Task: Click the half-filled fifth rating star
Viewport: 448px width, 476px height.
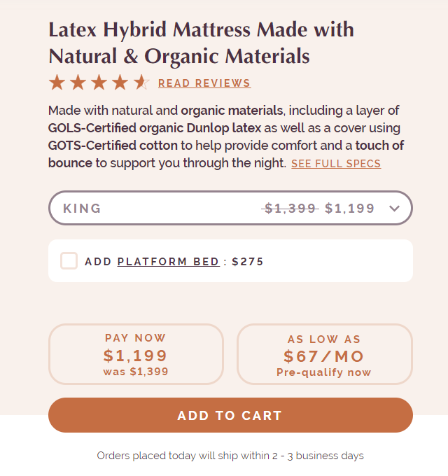Action: [141, 83]
